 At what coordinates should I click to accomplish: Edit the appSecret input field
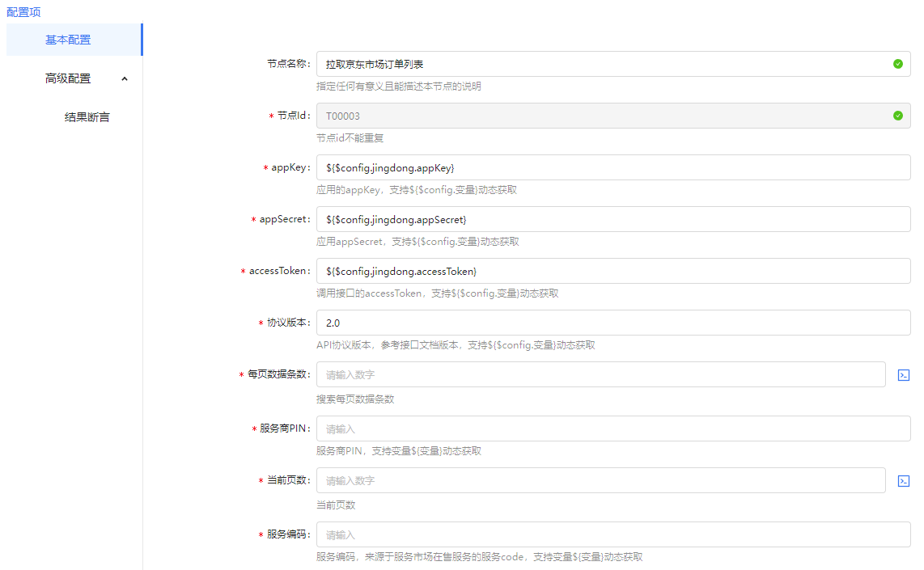612,219
